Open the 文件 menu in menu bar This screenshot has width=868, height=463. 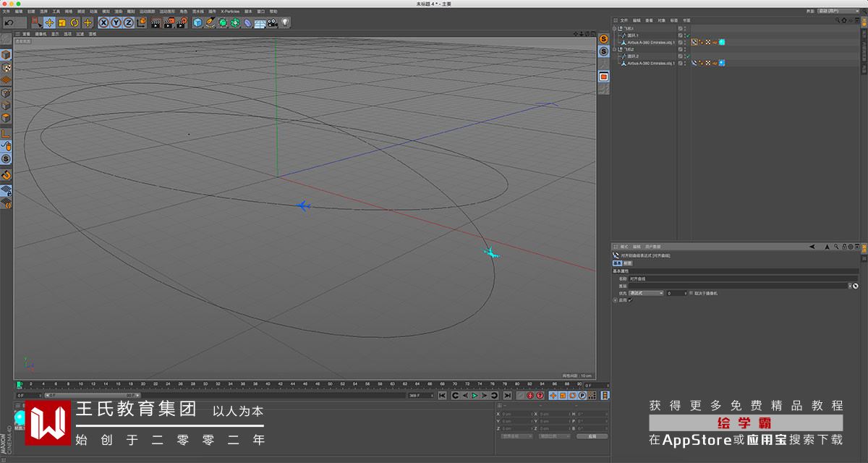tap(6, 12)
